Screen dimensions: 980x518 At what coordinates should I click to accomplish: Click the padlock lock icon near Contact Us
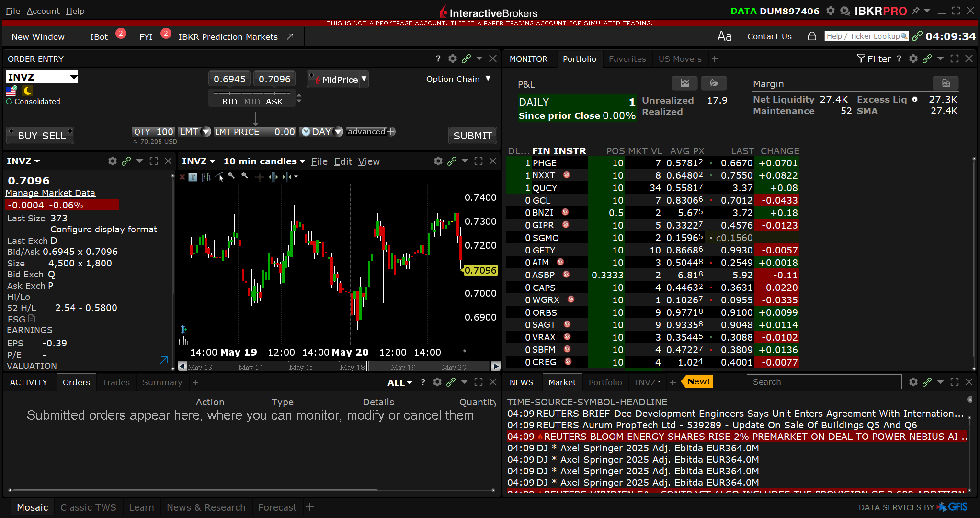(812, 36)
